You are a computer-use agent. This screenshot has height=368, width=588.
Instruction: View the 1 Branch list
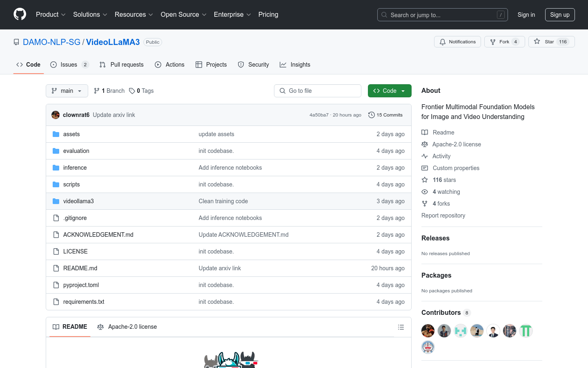tap(109, 91)
